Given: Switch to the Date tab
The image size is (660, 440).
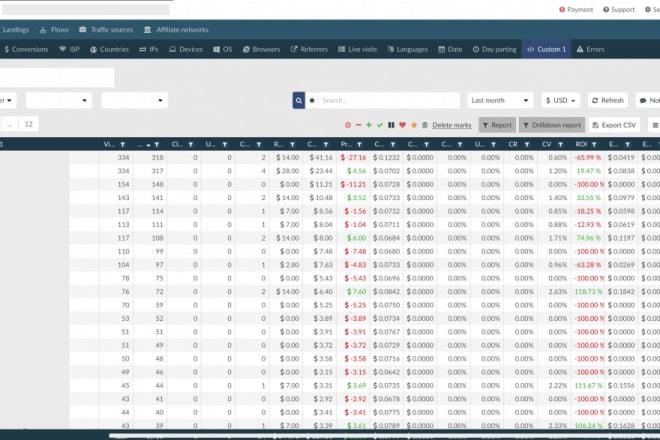Looking at the screenshot, I should coord(450,49).
